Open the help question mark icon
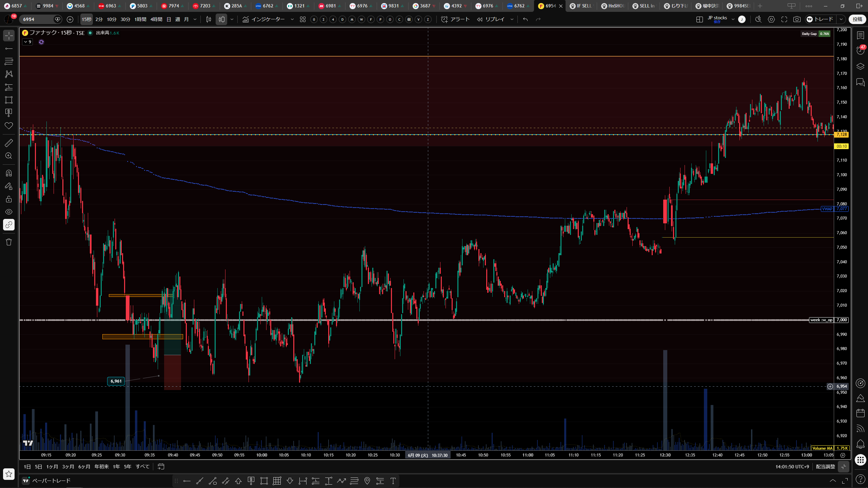Image resolution: width=868 pixels, height=488 pixels. [861, 479]
